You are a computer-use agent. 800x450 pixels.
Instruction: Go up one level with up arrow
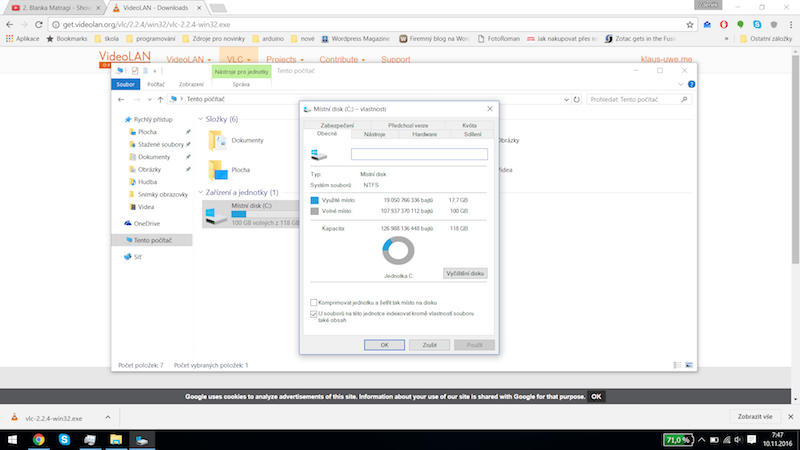coord(160,99)
